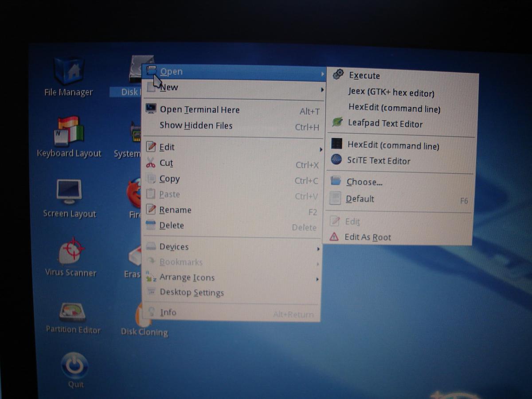Click the "Quit" label text
The width and height of the screenshot is (532, 399).
76,384
